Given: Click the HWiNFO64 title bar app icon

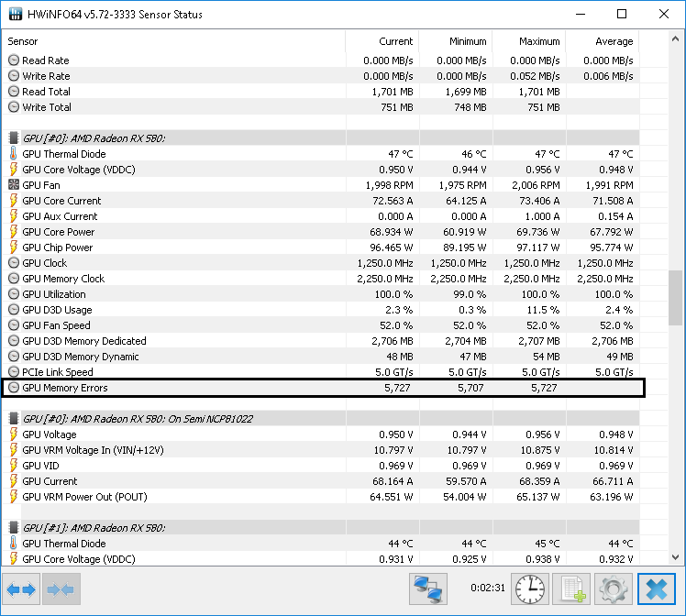Looking at the screenshot, I should pyautogui.click(x=14, y=14).
